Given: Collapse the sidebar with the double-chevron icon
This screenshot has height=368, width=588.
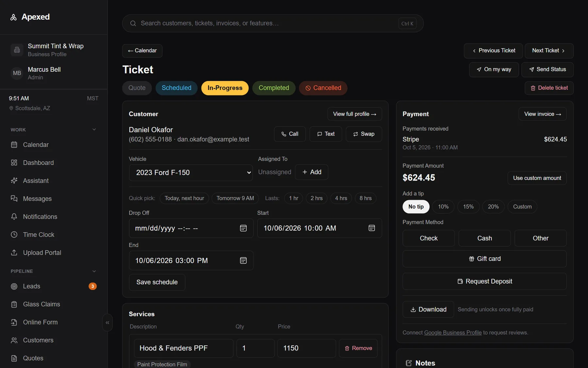Looking at the screenshot, I should tap(107, 323).
